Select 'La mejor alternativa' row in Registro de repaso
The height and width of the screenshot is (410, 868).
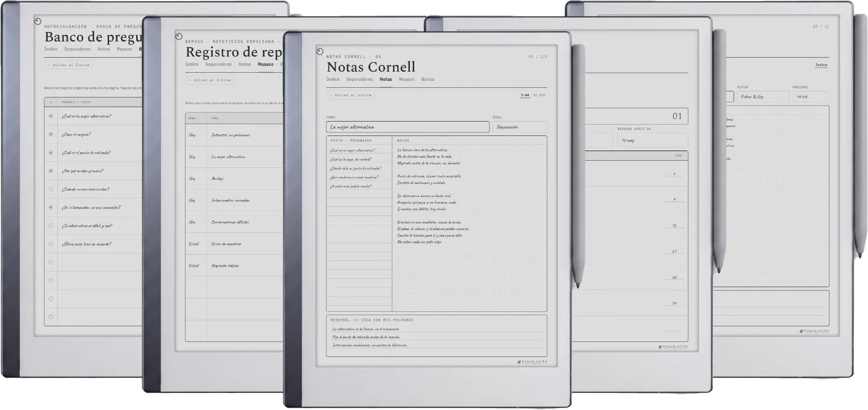pos(234,157)
